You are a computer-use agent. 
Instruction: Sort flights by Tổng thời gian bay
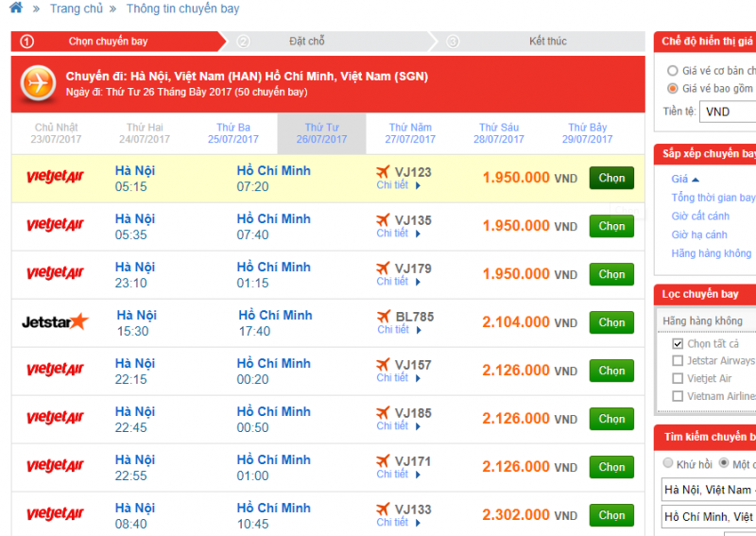(713, 198)
